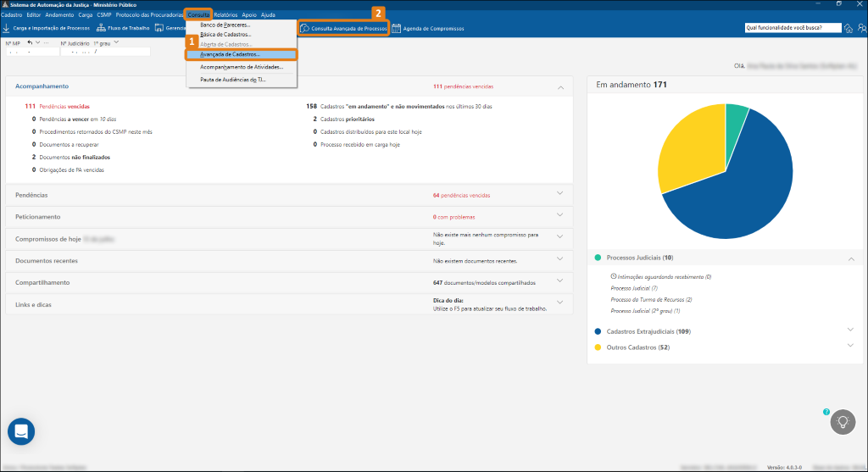Open the Apoio menu

click(249, 15)
